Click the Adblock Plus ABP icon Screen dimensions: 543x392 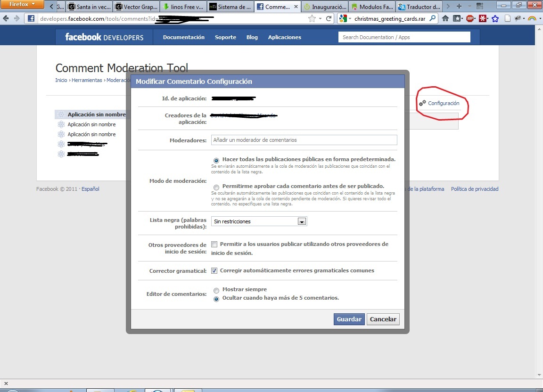tap(469, 19)
